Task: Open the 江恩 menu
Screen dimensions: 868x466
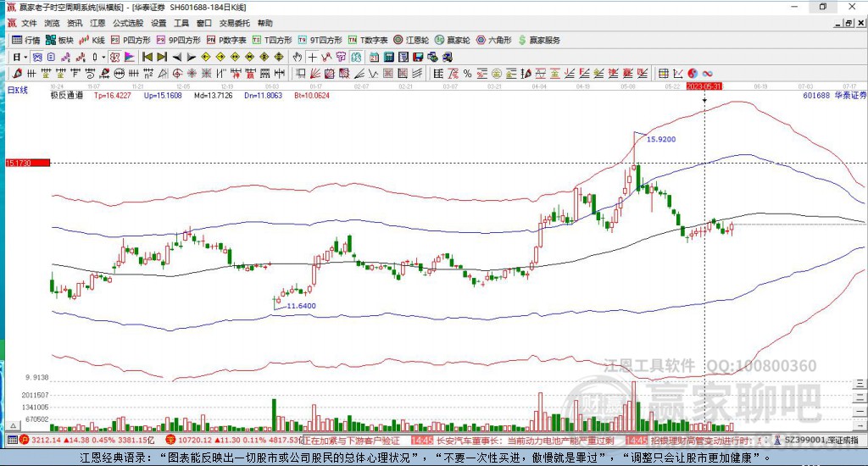Action: pyautogui.click(x=97, y=23)
